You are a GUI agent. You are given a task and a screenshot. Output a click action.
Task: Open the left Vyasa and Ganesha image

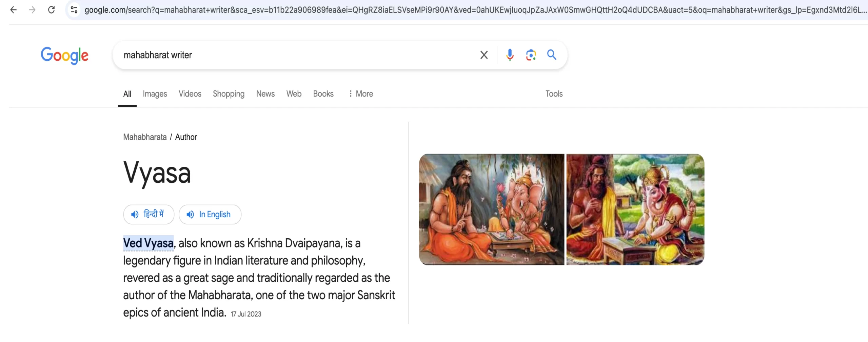coord(491,209)
